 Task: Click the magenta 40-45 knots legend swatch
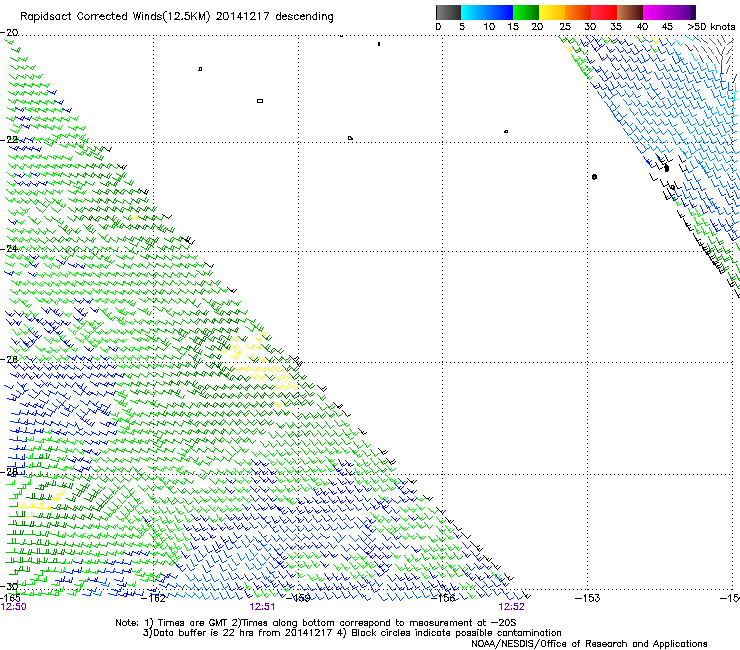coord(656,12)
